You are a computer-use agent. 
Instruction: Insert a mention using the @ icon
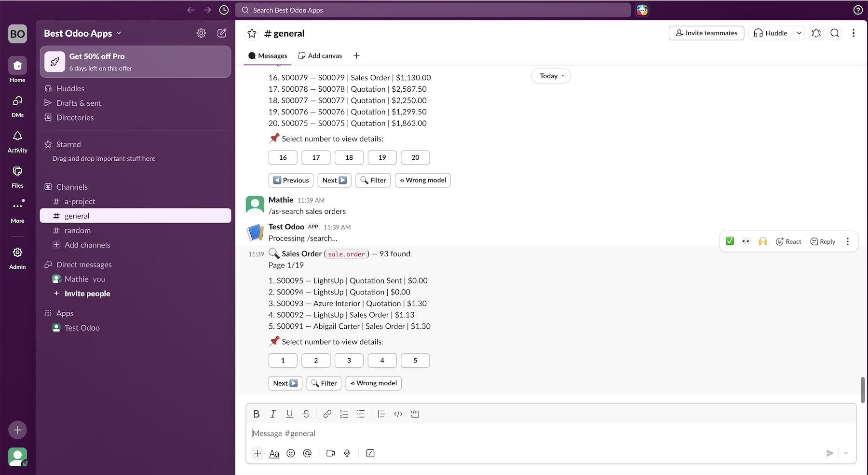[308, 453]
